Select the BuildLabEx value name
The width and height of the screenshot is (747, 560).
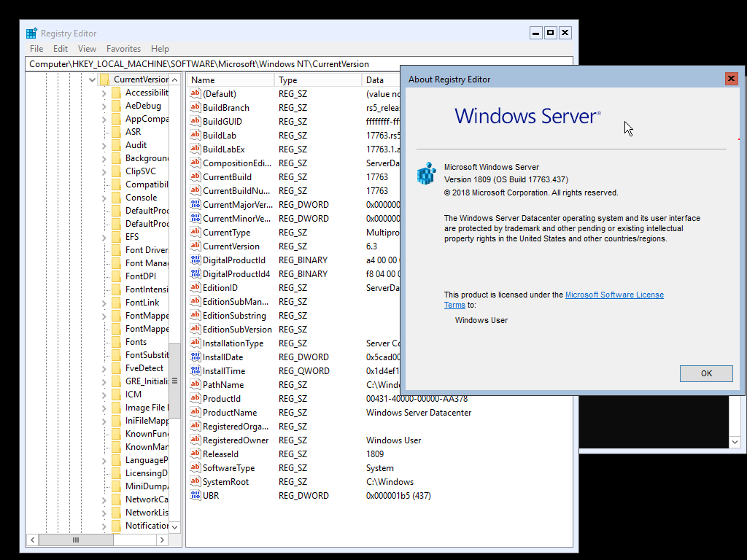point(223,149)
